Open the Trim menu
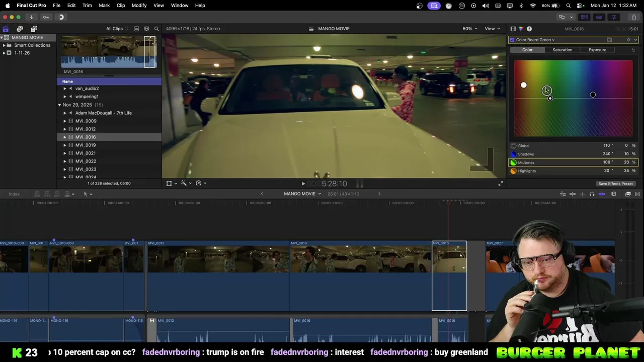 tap(87, 6)
